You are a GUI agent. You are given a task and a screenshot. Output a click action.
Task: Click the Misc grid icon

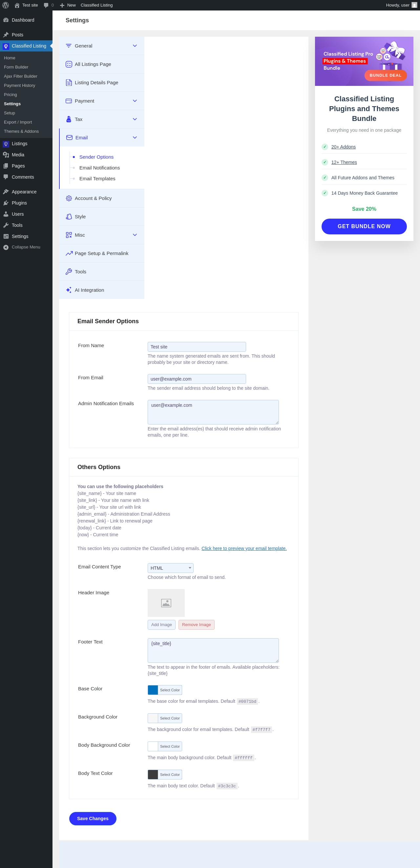coord(69,235)
